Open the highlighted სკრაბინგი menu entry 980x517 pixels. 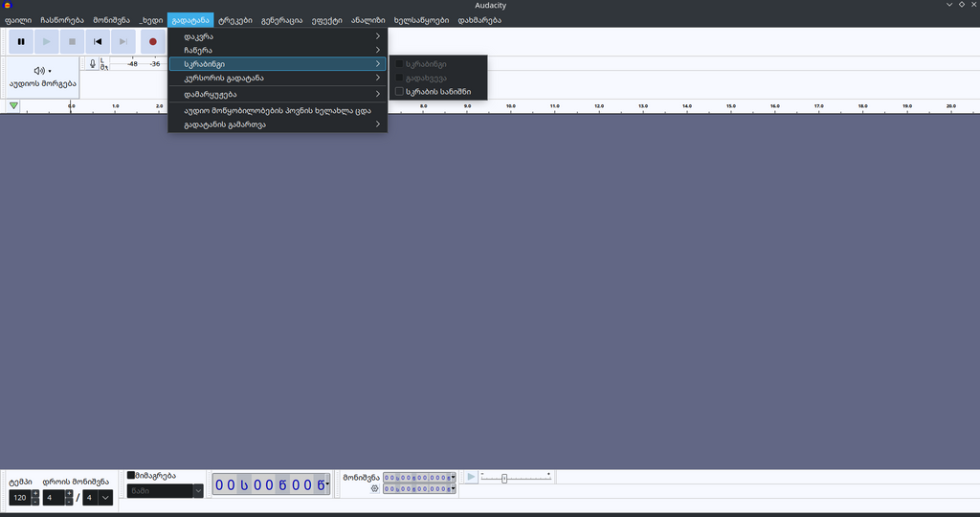278,64
